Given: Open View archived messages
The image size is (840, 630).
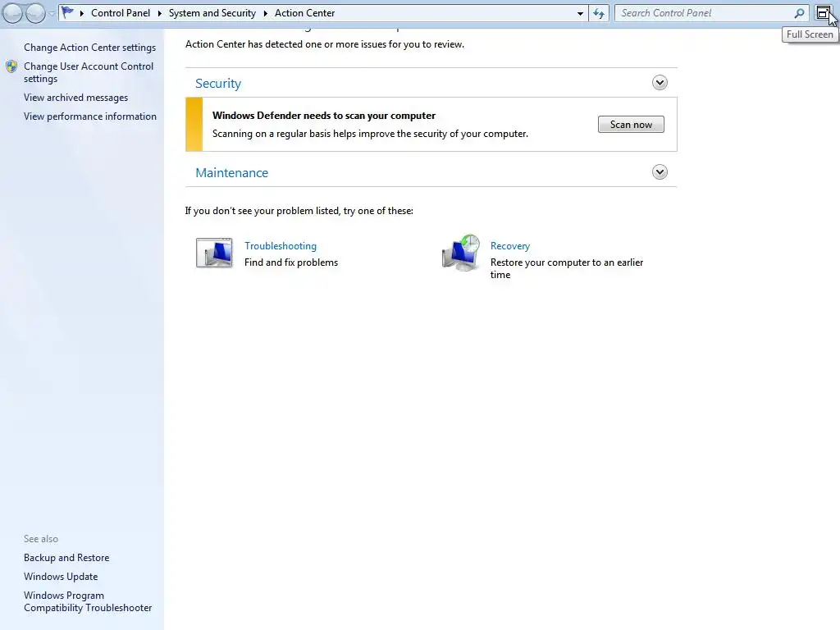Looking at the screenshot, I should click(x=75, y=98).
